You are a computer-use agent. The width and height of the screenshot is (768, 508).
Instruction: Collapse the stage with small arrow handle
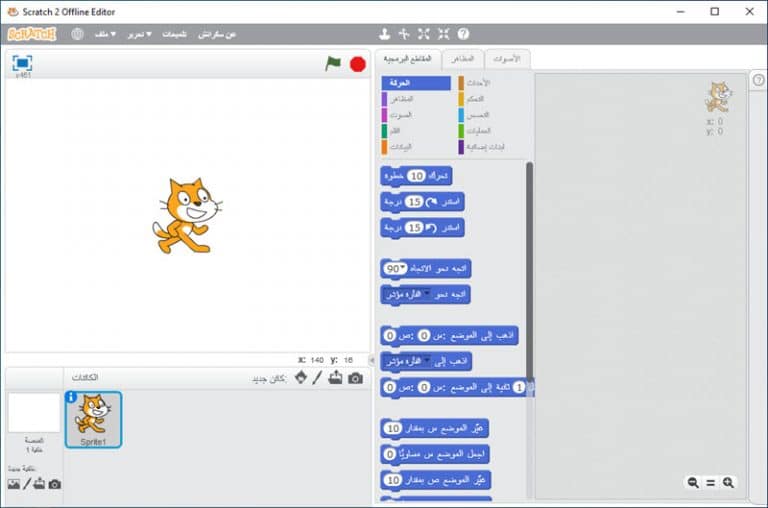point(372,360)
